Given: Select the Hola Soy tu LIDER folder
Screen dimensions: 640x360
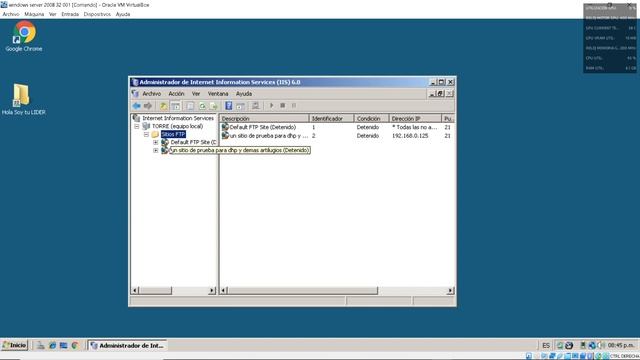Looking at the screenshot, I should pyautogui.click(x=23, y=100).
